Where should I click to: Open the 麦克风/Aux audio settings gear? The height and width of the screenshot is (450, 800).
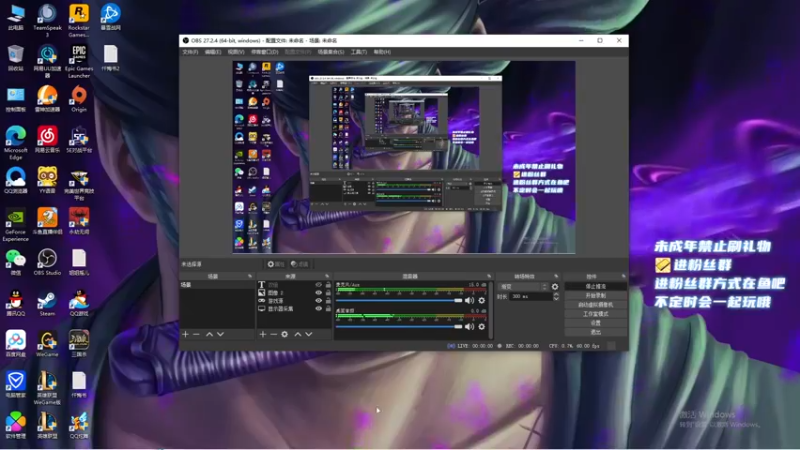click(x=482, y=301)
